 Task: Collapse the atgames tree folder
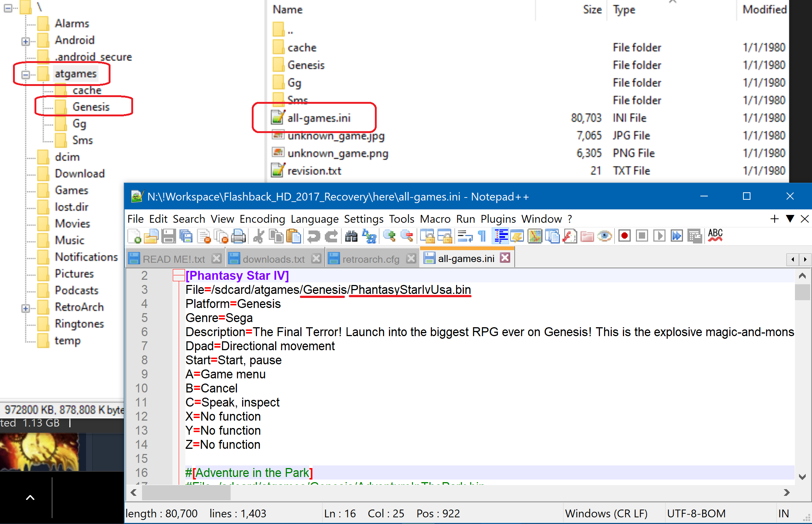coord(26,75)
